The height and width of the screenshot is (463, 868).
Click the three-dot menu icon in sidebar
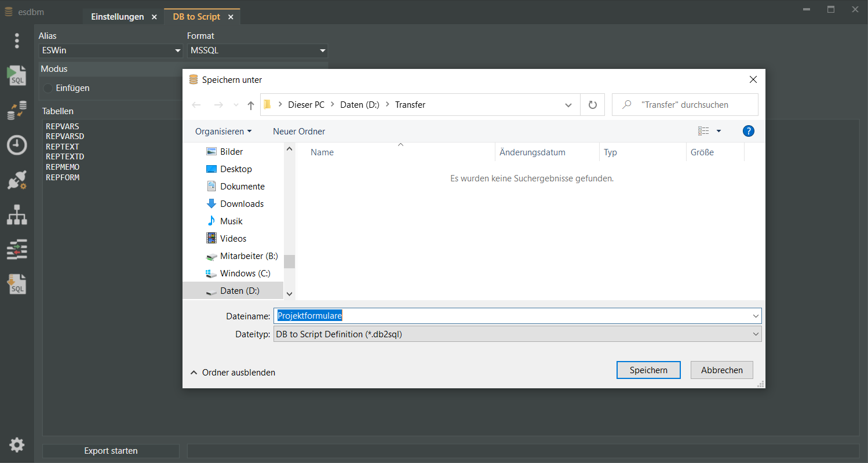17,41
